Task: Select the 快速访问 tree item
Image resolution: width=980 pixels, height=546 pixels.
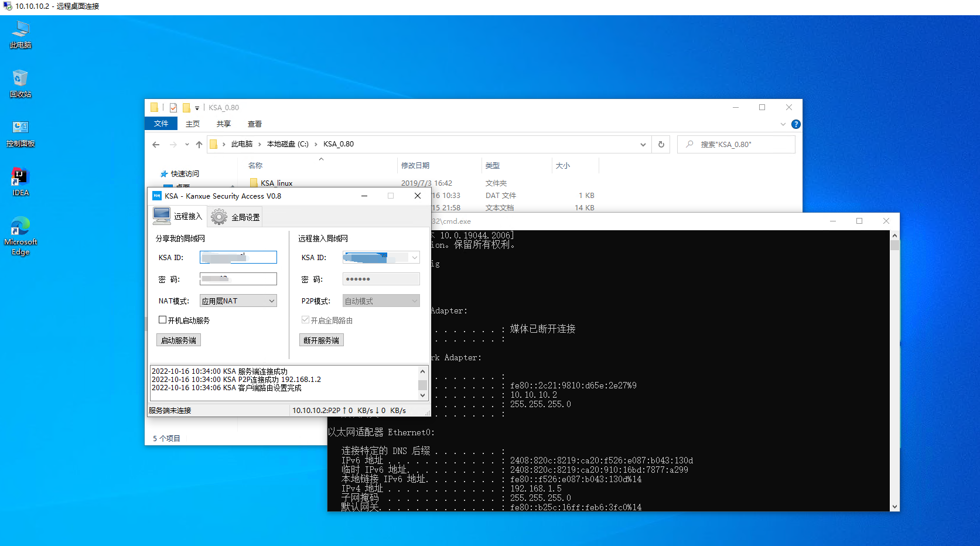Action: click(185, 174)
